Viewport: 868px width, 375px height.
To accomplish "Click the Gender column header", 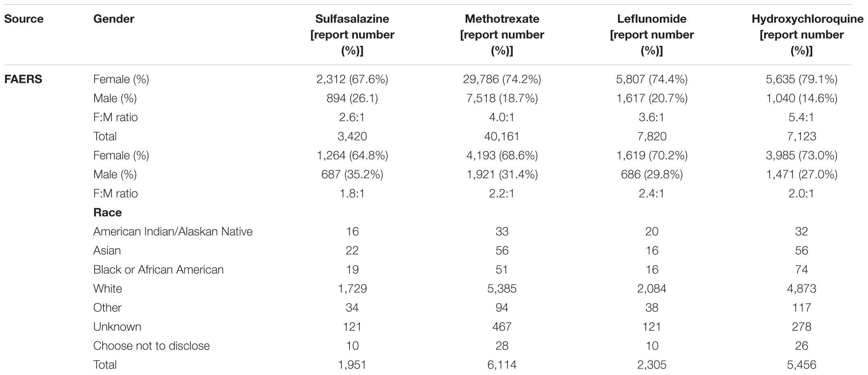I will coord(114,19).
